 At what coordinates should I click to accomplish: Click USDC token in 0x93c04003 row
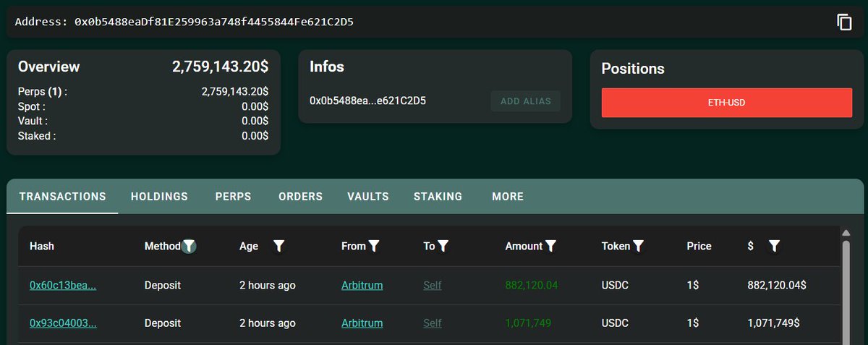pyautogui.click(x=615, y=323)
